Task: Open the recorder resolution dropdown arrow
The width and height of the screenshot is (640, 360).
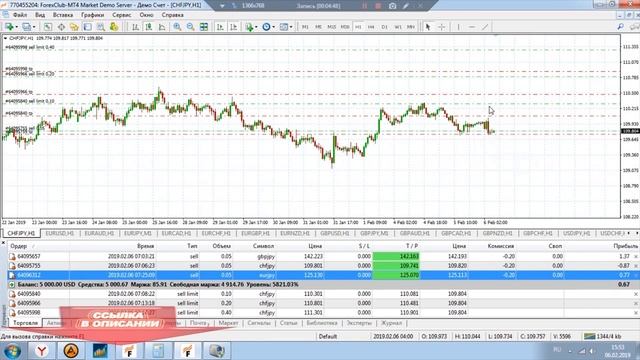Action: click(x=222, y=6)
